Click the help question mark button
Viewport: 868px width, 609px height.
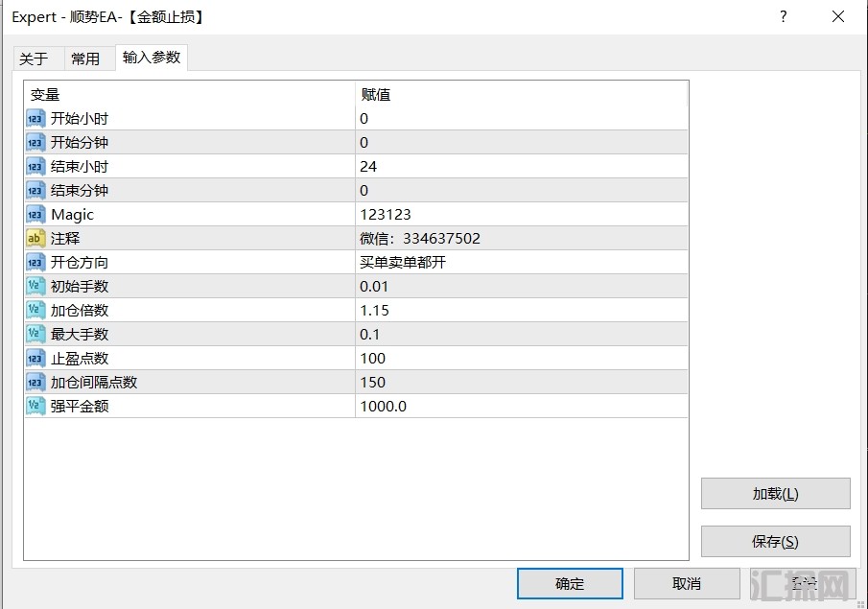coord(784,17)
